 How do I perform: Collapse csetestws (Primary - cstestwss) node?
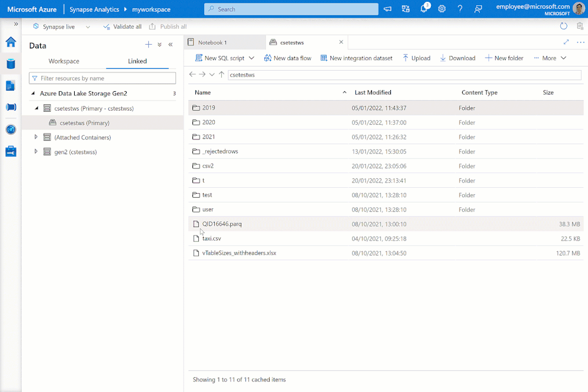click(36, 108)
